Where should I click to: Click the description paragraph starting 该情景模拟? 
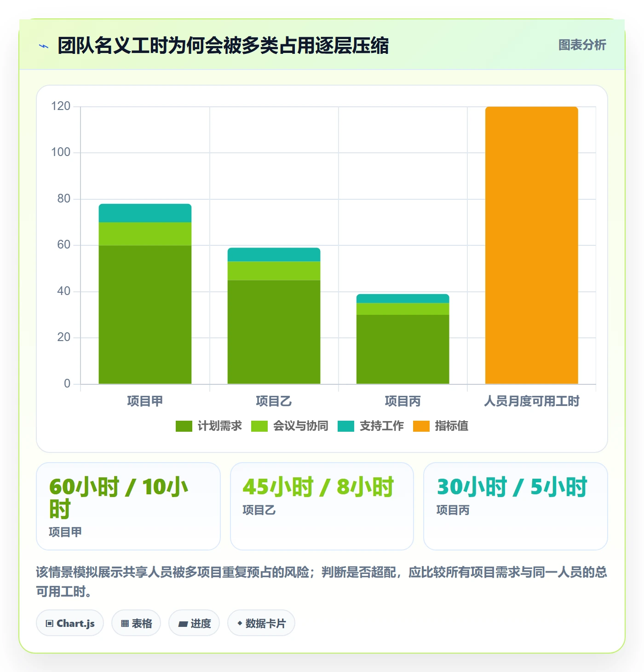(x=322, y=582)
